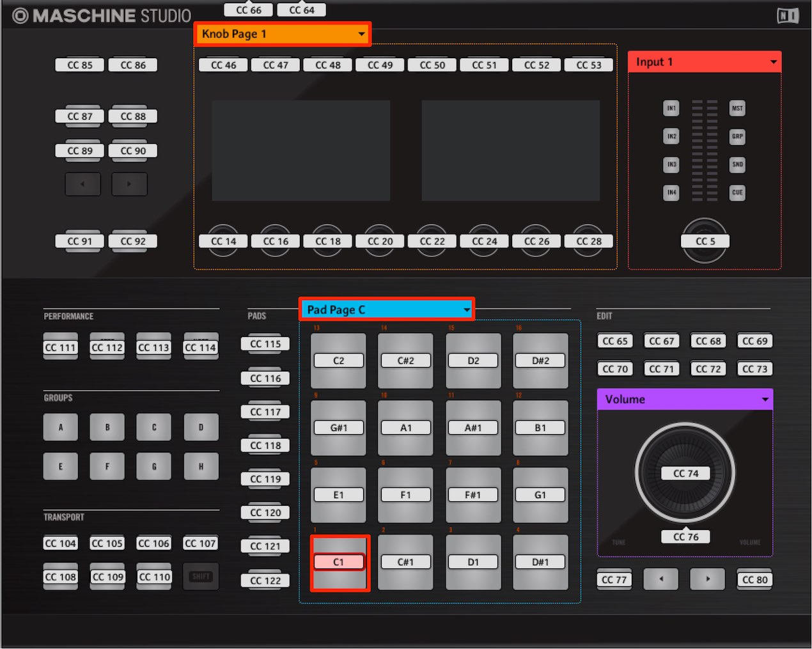Click the CUE output icon

[737, 192]
